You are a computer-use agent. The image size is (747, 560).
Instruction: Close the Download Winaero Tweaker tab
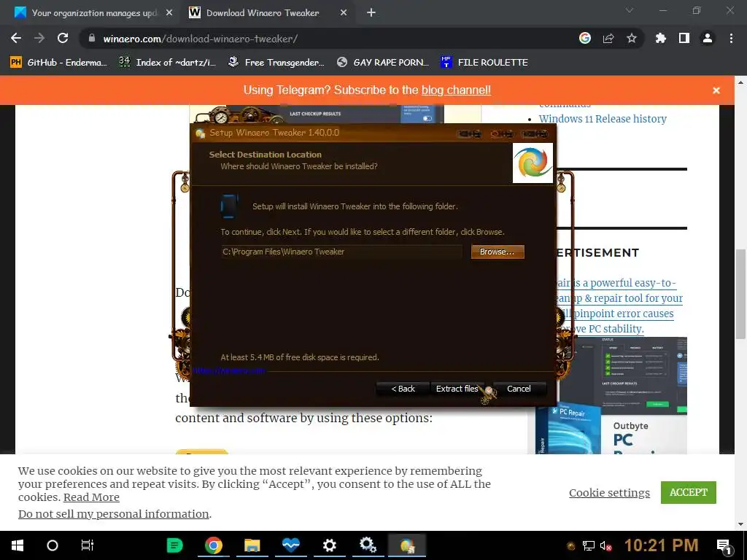click(344, 13)
